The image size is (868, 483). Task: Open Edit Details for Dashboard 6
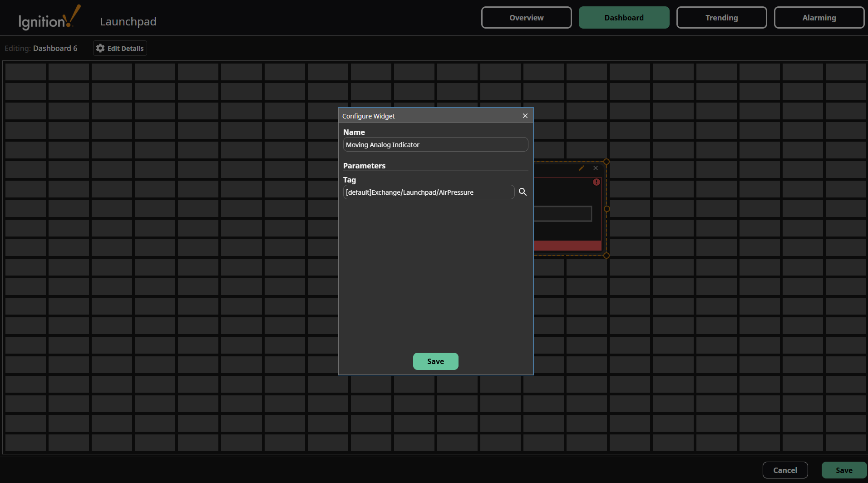click(x=119, y=48)
